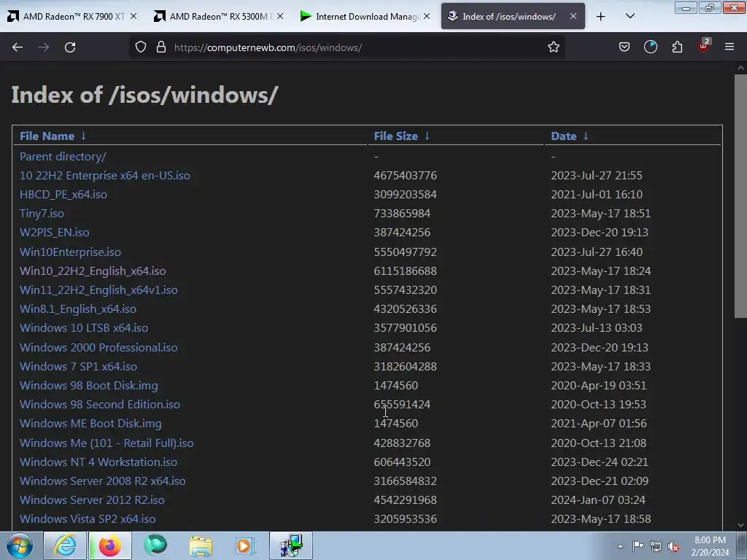Screen dimensions: 747x560
Task: List all tabs with the chevron dropdown
Action: [x=630, y=16]
